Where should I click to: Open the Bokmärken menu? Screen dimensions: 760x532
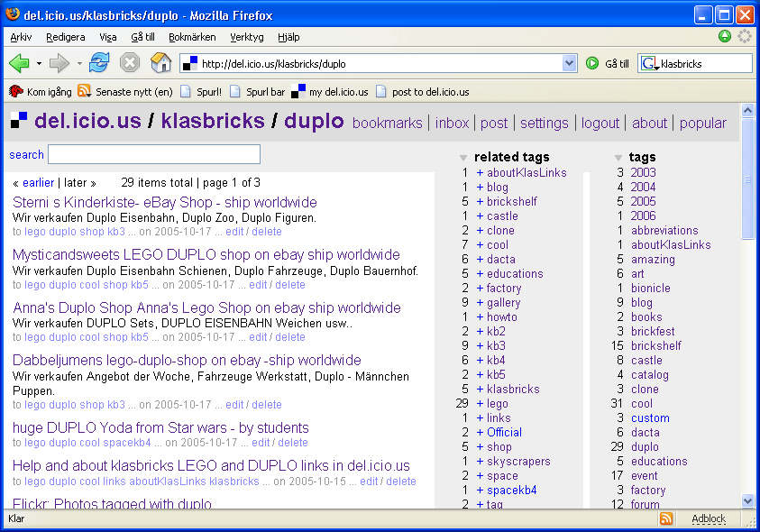[x=192, y=37]
